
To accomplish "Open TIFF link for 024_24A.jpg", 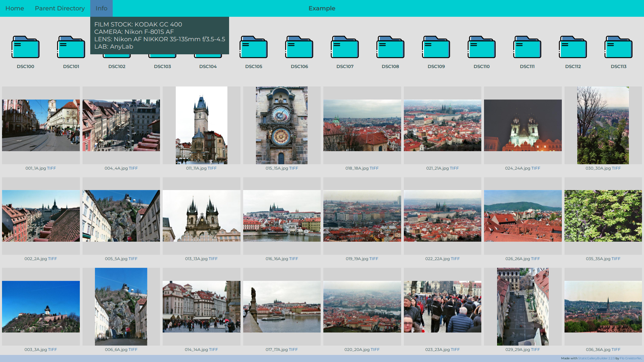I will coord(536,168).
